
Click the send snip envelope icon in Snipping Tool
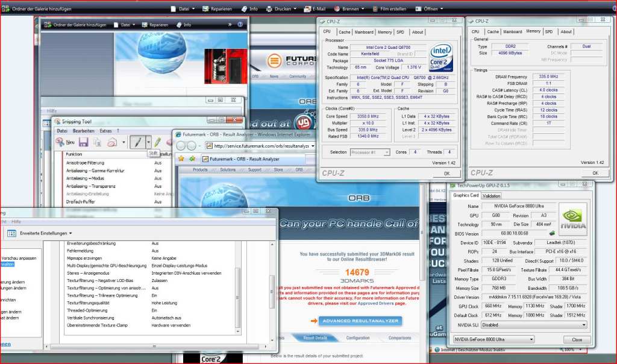112,142
